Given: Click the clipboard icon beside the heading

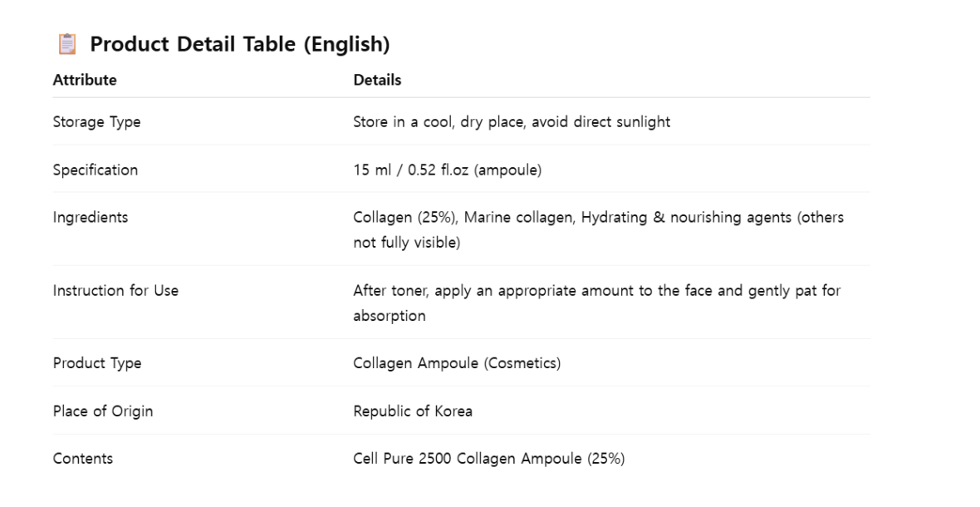Looking at the screenshot, I should (67, 45).
